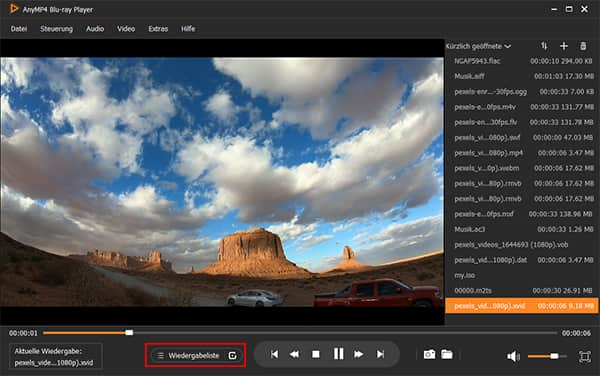Screen dimensions: 600x376
Task: Clear the playlist with the trash icon
Action: pyautogui.click(x=583, y=46)
